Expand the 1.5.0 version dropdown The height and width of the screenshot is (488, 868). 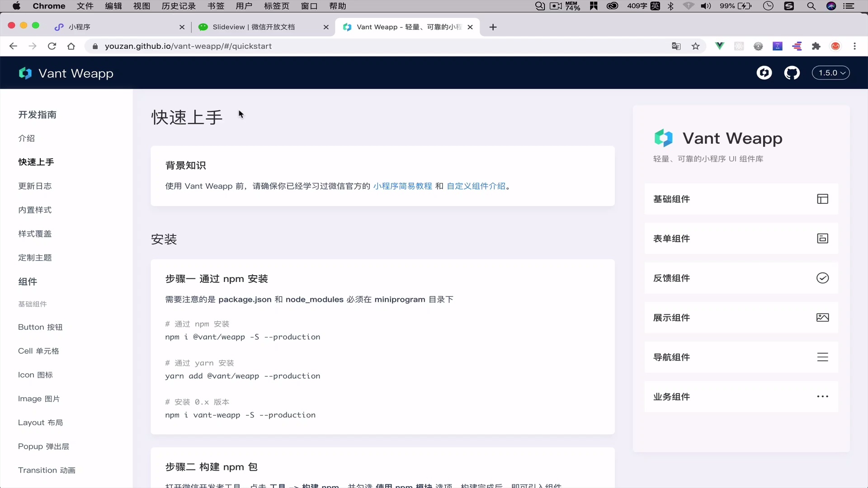tap(831, 73)
